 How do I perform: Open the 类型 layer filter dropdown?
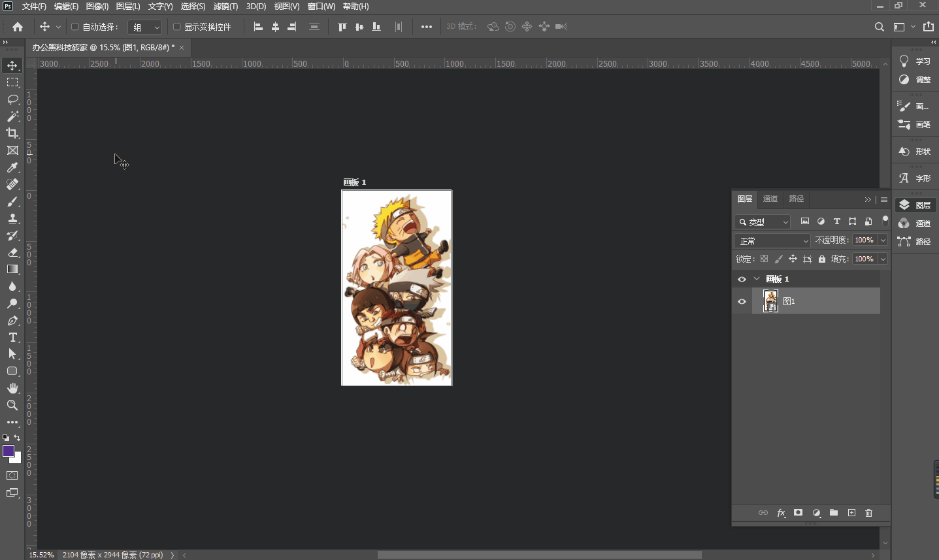tap(762, 222)
